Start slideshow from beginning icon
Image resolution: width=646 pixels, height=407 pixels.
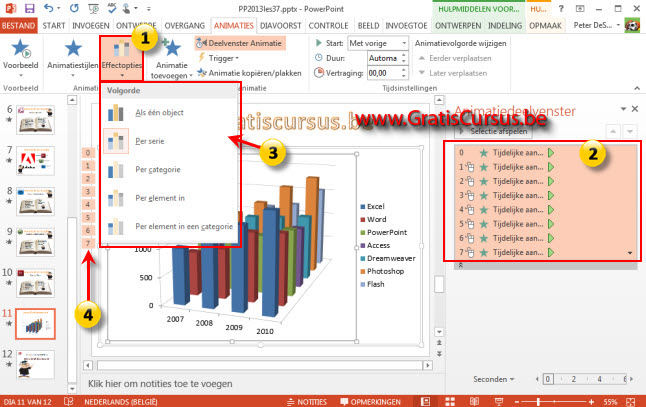[x=94, y=8]
